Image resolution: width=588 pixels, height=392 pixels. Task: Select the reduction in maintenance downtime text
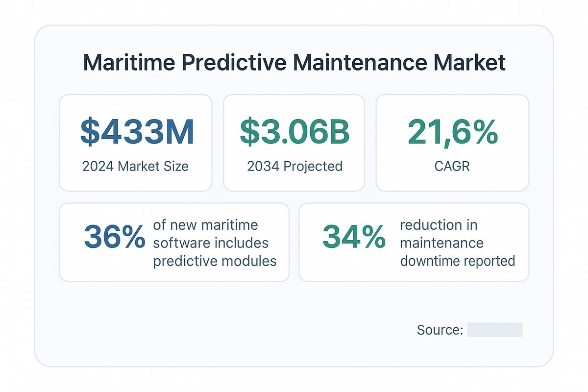click(458, 243)
